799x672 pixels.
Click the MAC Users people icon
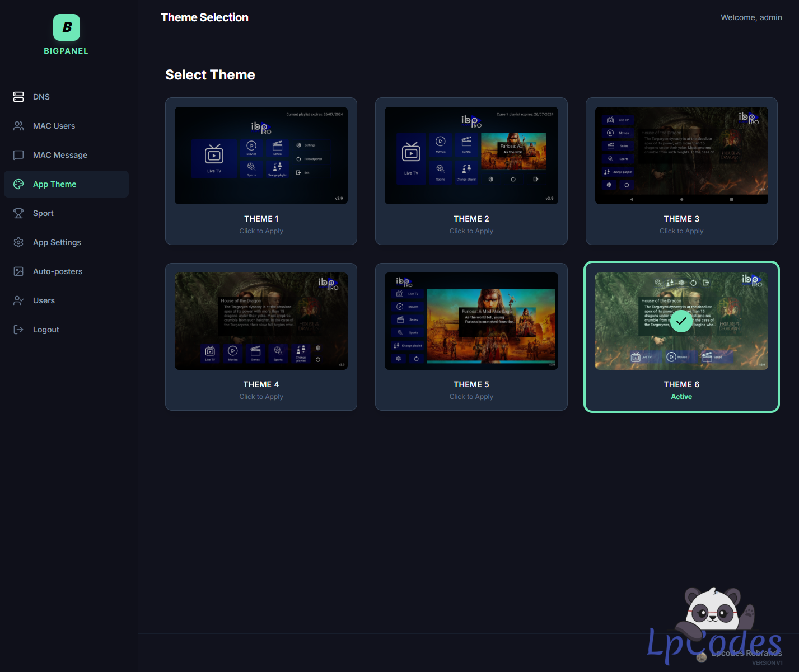(18, 126)
